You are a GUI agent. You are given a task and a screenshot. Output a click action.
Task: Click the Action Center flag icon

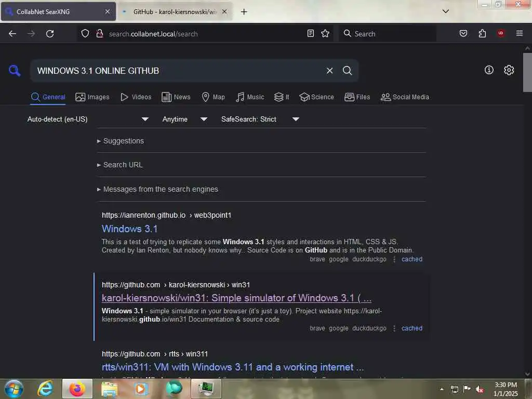[467, 389]
